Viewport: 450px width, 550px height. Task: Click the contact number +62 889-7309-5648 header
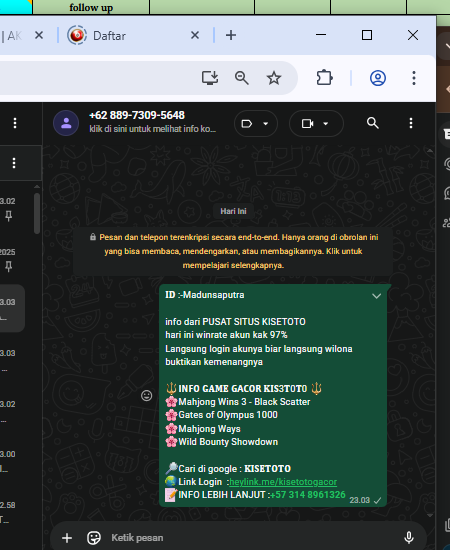coord(137,115)
